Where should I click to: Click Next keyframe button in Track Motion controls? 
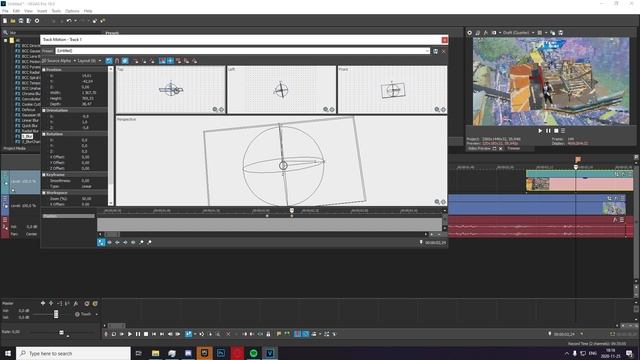click(125, 242)
